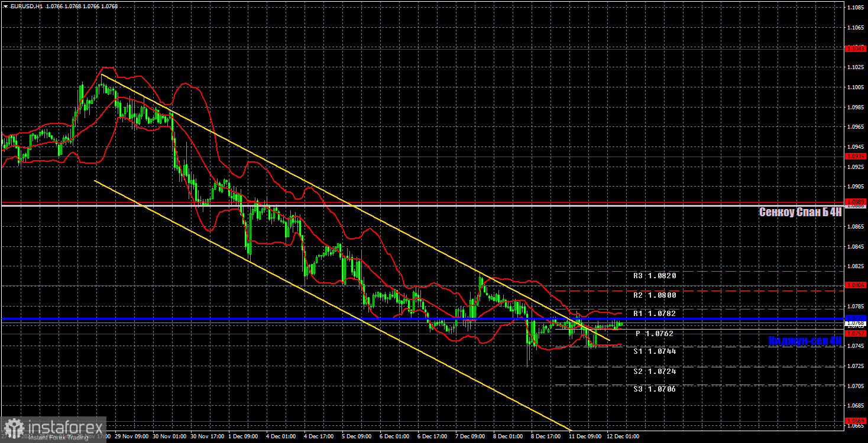Click 1.0725 on the price axis
868x443 pixels.
coord(856,366)
